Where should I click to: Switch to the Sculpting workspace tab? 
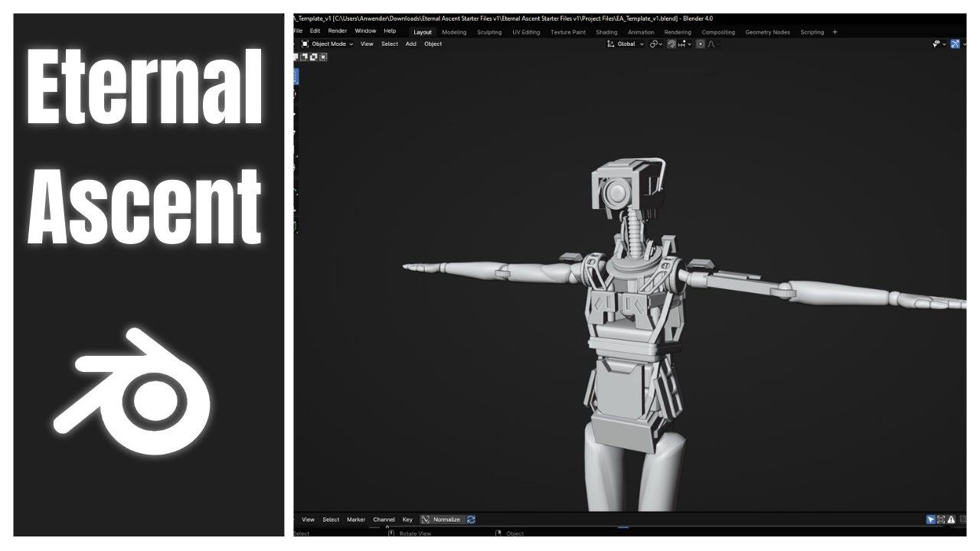(489, 32)
